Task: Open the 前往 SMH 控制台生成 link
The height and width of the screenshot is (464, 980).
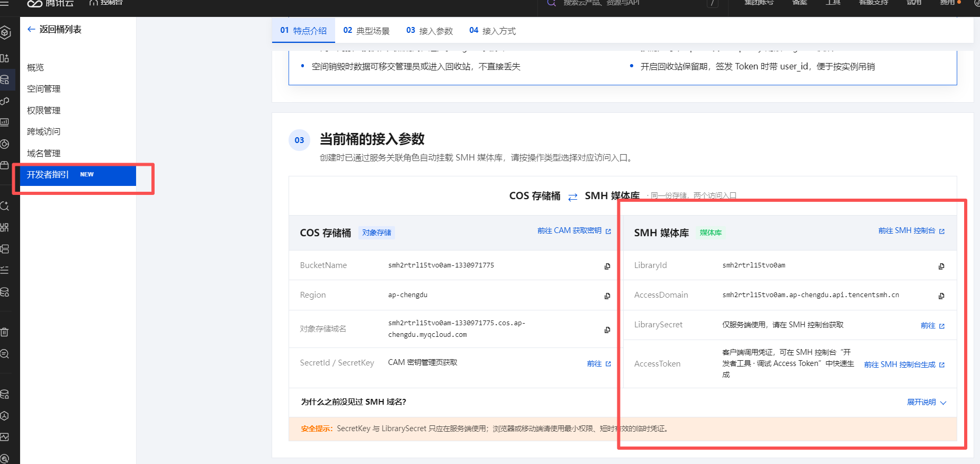Action: [x=904, y=364]
